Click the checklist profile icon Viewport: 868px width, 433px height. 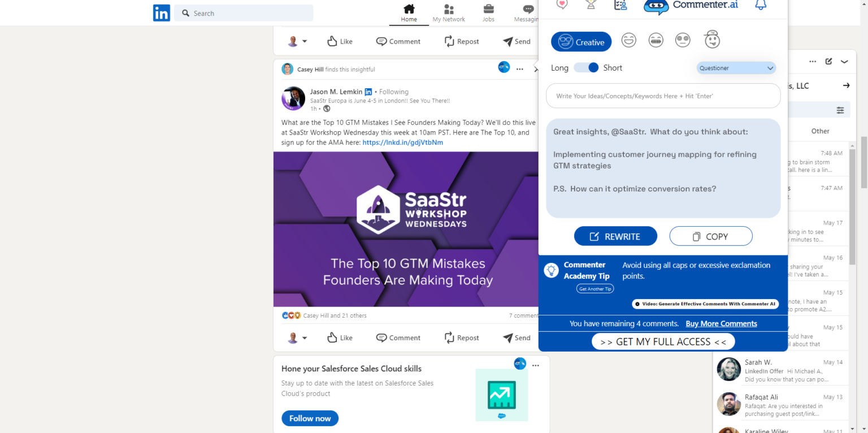[x=620, y=5]
